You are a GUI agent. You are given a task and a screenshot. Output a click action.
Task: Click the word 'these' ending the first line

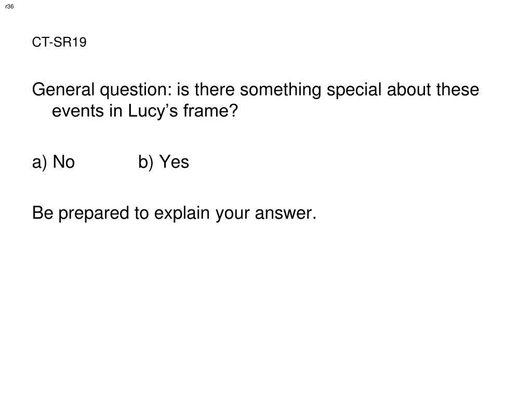tap(457, 90)
